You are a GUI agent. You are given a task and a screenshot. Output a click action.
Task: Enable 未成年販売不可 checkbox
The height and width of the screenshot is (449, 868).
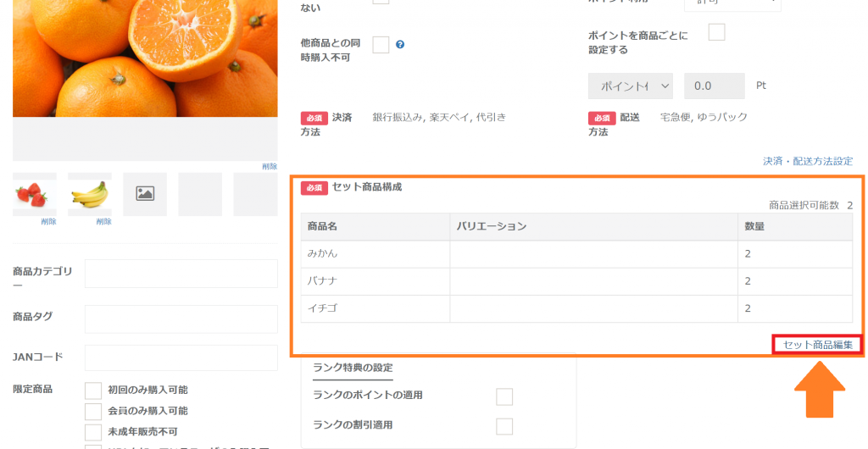pos(93,432)
